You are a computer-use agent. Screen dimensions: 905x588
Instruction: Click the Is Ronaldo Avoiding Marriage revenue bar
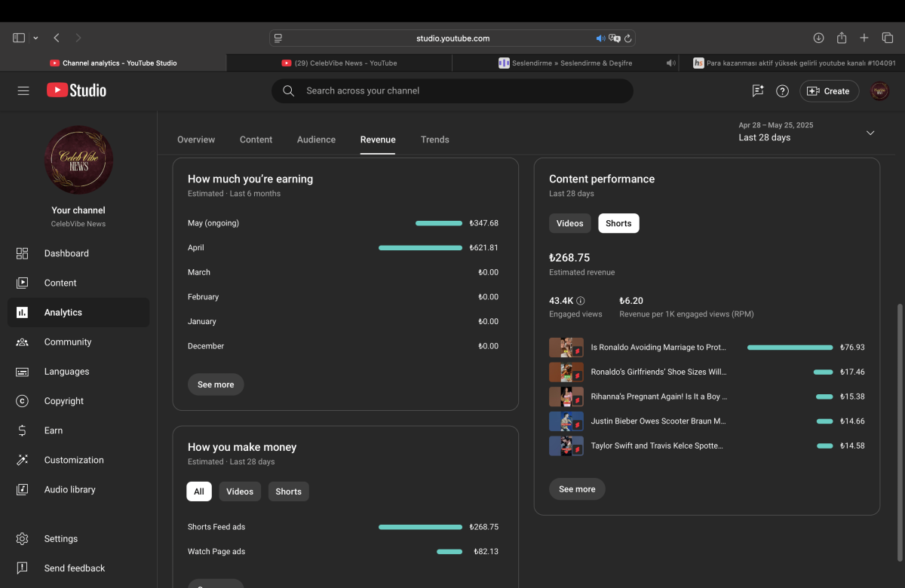click(x=790, y=348)
